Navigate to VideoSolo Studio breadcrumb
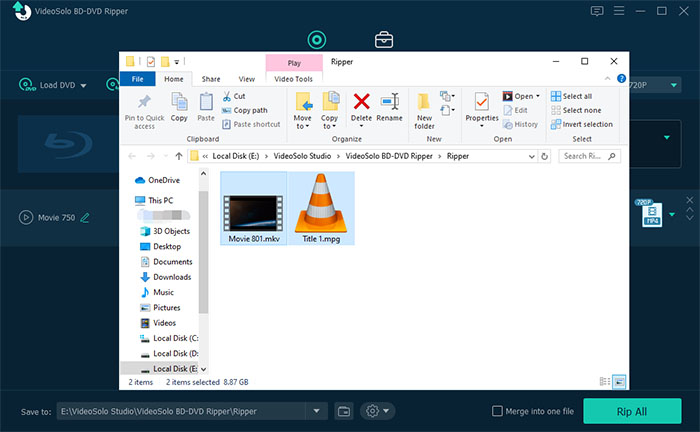The width and height of the screenshot is (700, 432). (302, 156)
